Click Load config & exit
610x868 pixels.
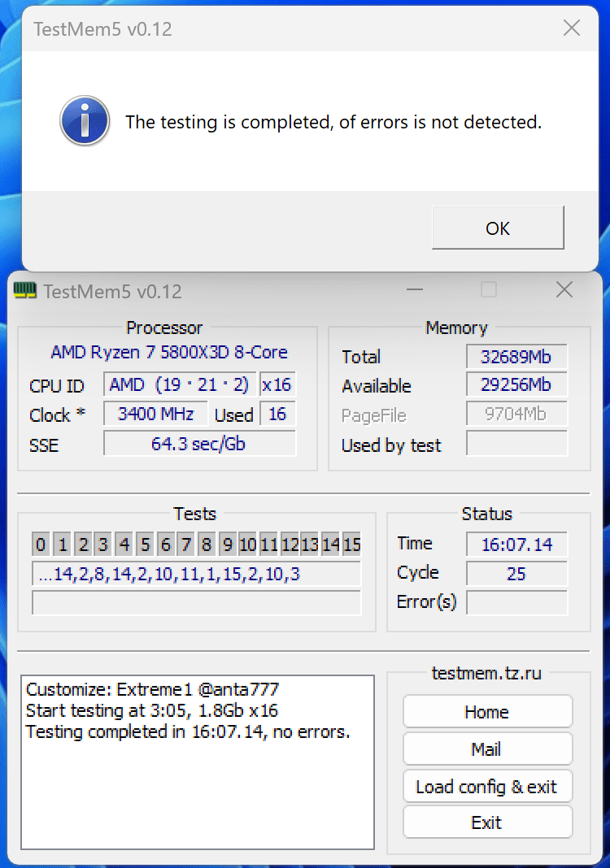pos(487,786)
